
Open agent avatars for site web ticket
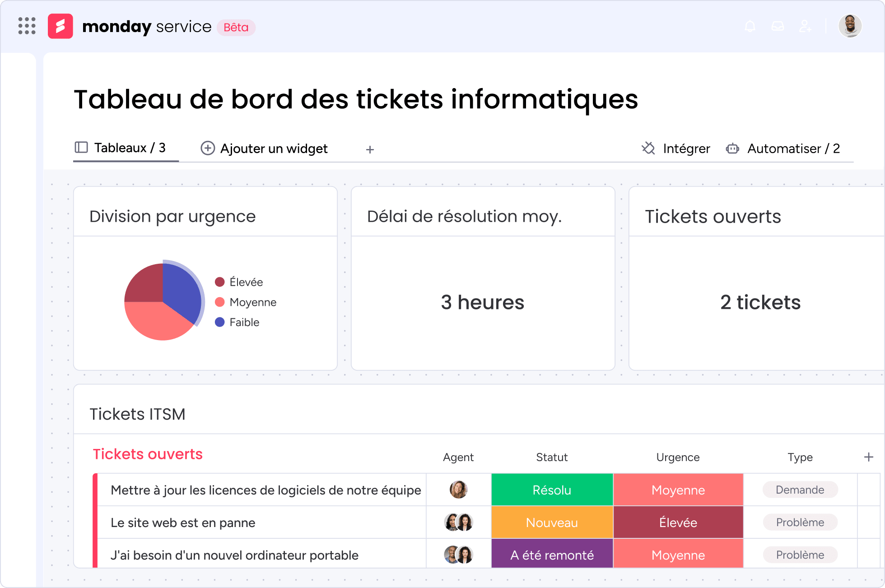coord(458,522)
